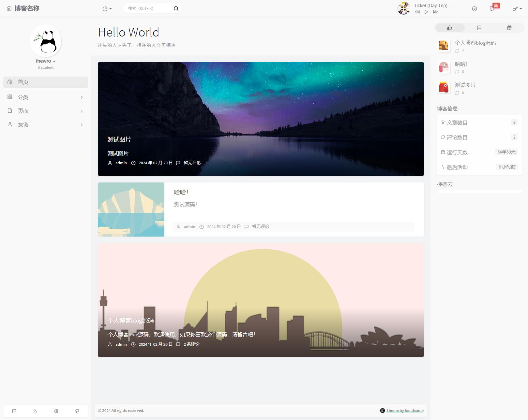Skip to next track in music player
The width and height of the screenshot is (528, 420).
click(435, 12)
